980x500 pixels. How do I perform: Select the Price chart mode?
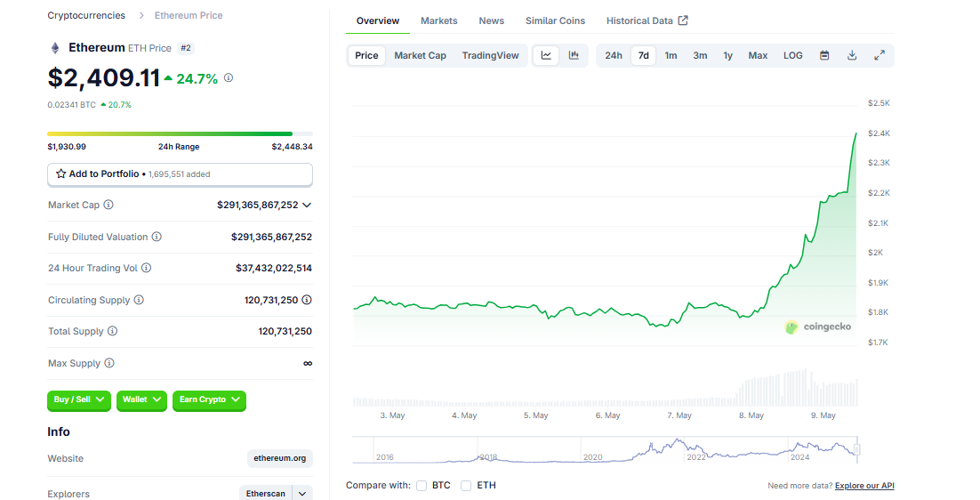tap(367, 55)
